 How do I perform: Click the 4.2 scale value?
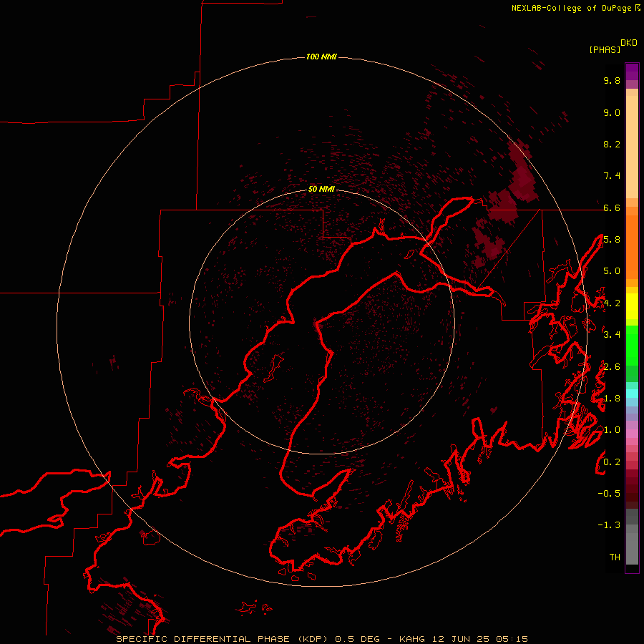point(612,303)
